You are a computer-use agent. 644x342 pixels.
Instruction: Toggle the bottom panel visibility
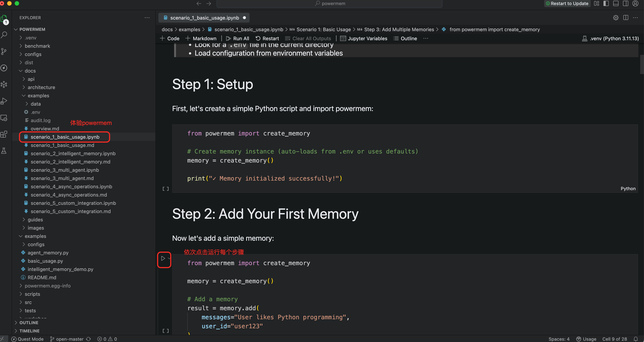[616, 4]
